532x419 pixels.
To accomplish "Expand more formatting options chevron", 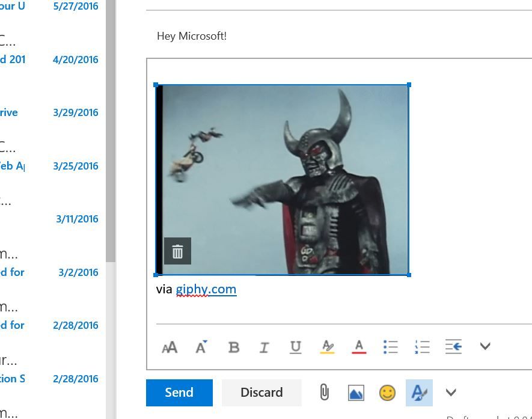I will (485, 346).
